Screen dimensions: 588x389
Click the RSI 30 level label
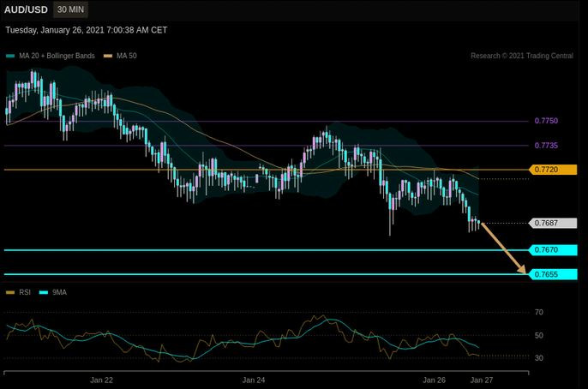click(x=539, y=358)
